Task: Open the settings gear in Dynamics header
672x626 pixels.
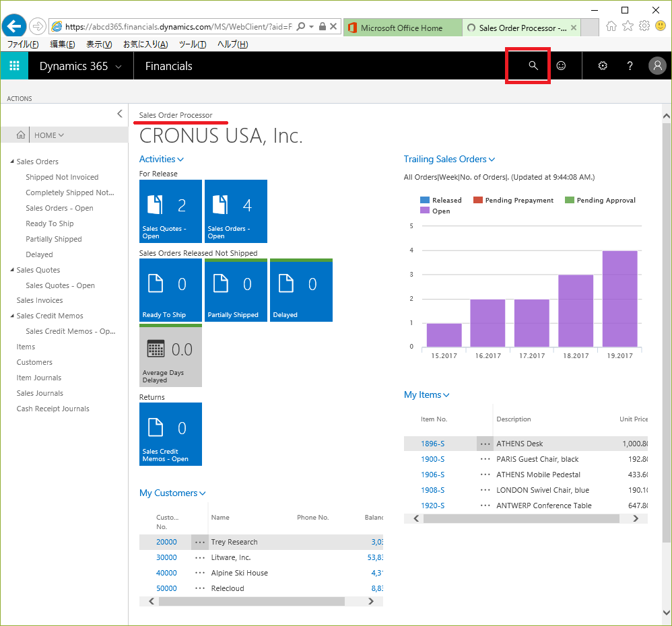Action: pos(603,65)
